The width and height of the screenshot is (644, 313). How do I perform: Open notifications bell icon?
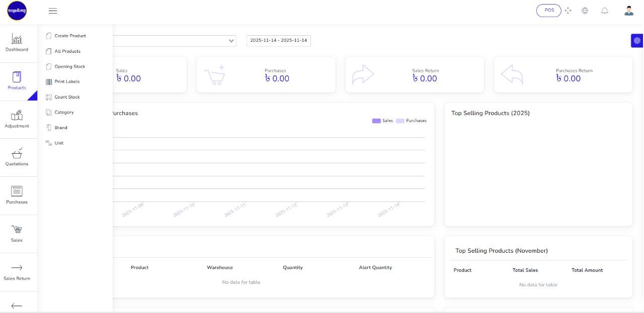(605, 11)
